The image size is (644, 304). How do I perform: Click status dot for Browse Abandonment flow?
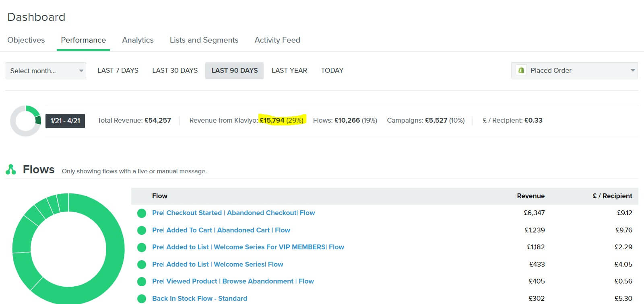pos(142,281)
